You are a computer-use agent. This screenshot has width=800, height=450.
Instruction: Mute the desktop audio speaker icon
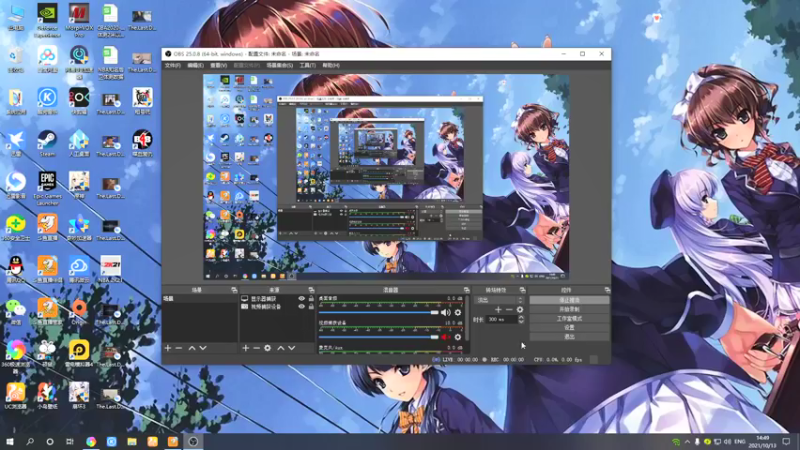[x=445, y=312]
